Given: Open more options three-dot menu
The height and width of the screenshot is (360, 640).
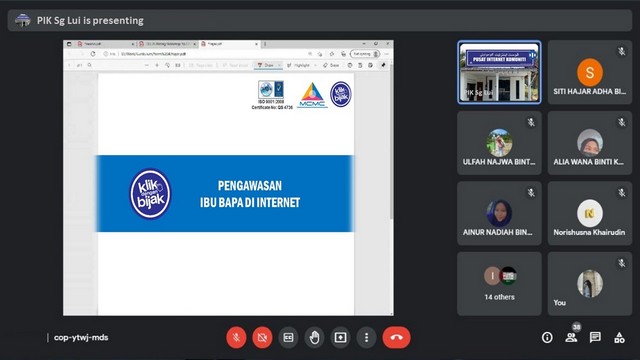Looking at the screenshot, I should 366,338.
